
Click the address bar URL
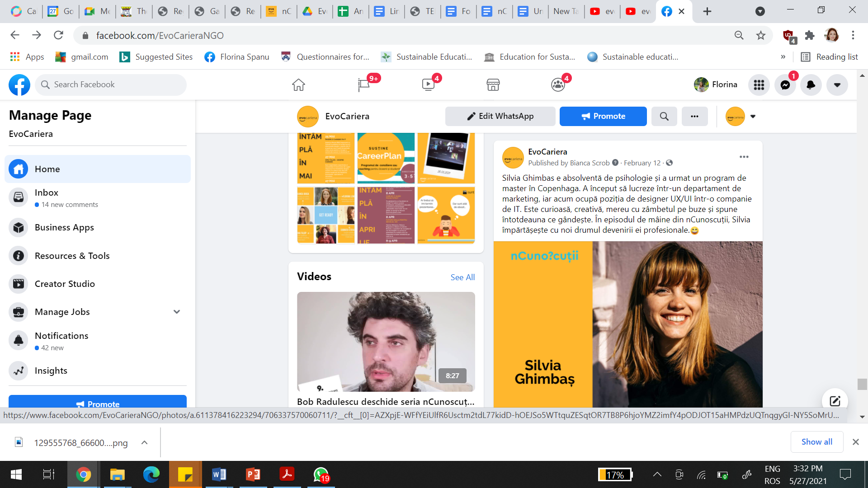pos(160,35)
